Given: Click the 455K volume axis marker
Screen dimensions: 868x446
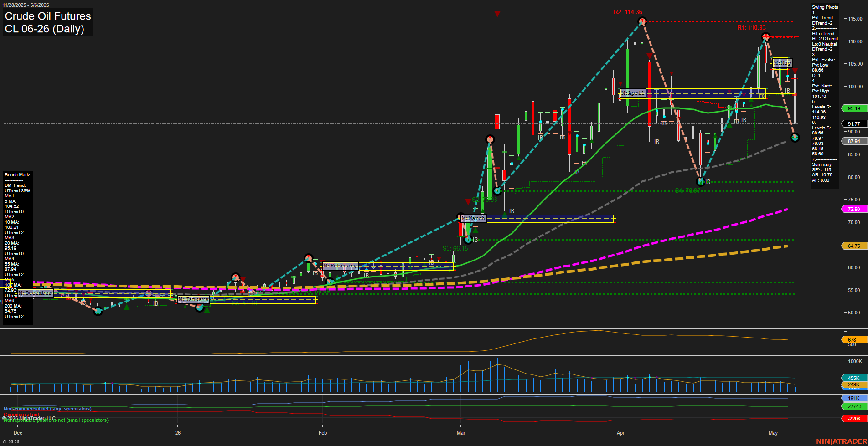Looking at the screenshot, I should 854,378.
